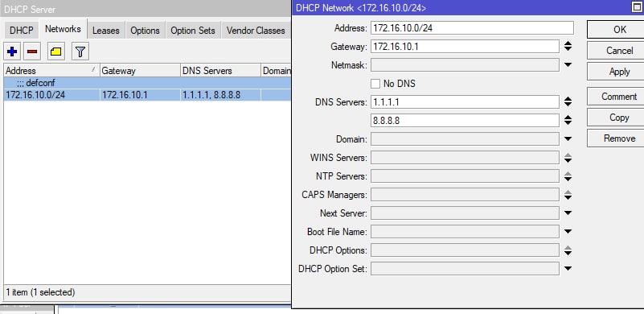Expand the Netmask field arrow
Screen dimensions: 644x314
[568, 65]
